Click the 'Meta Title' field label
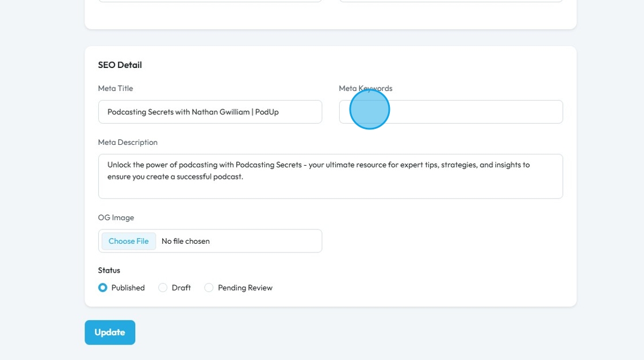Viewport: 644px width, 360px height. (x=116, y=88)
